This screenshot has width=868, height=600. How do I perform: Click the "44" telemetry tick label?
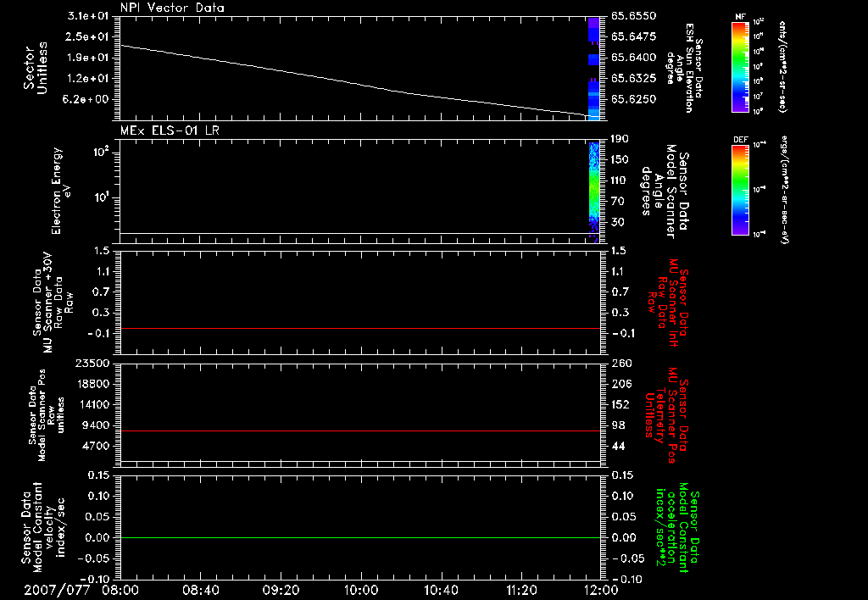[618, 446]
